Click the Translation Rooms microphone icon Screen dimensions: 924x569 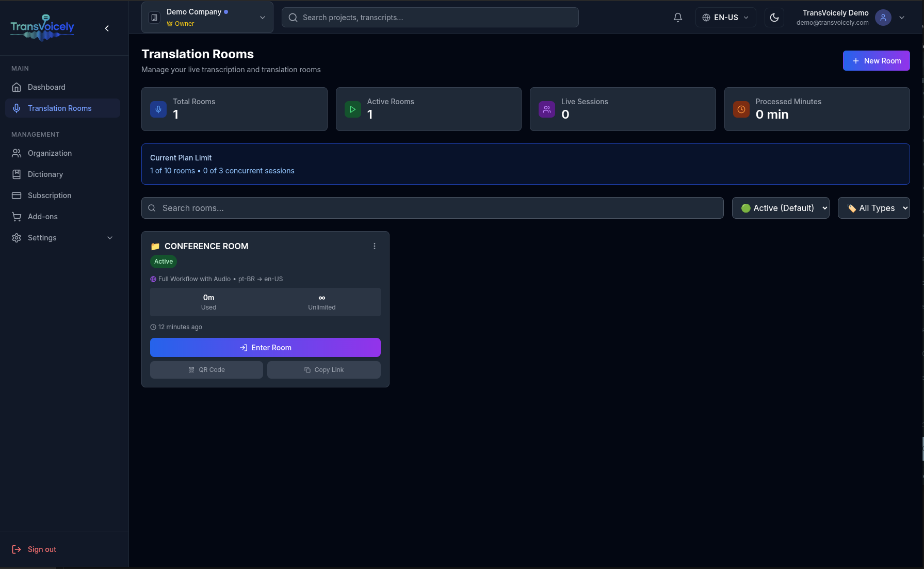[17, 108]
